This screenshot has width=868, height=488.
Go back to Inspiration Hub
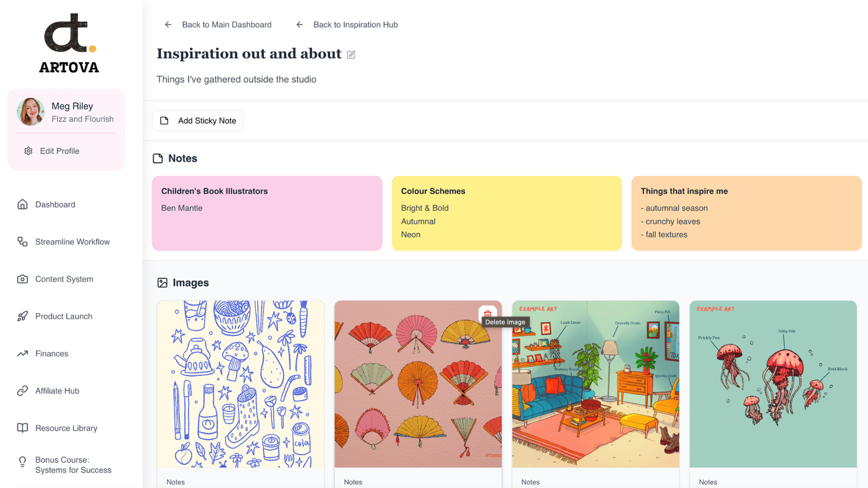click(x=347, y=25)
